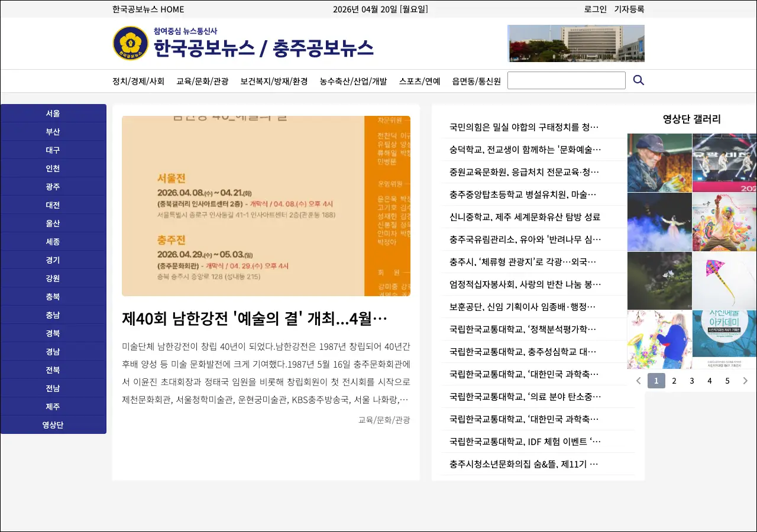Select 서울 in the region sidebar
757x532 pixels.
coord(53,113)
